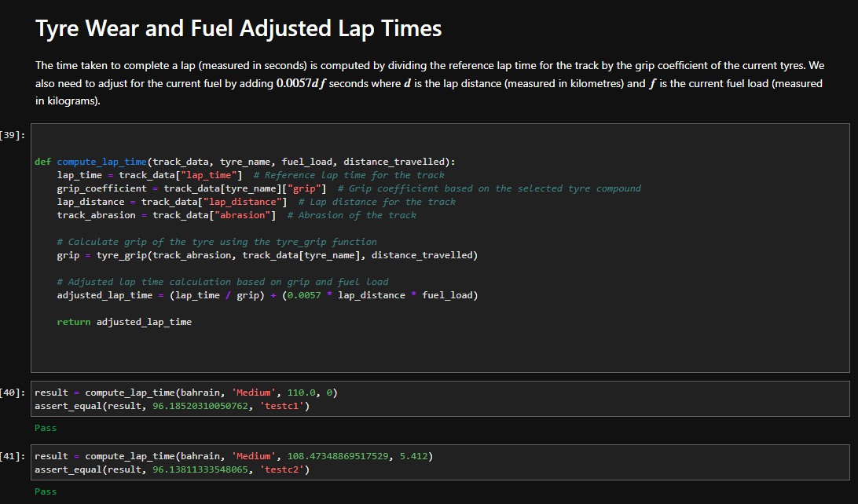The width and height of the screenshot is (858, 504).
Task: Click the compute_lap_time call with 110.0 fuel
Action: (186, 393)
